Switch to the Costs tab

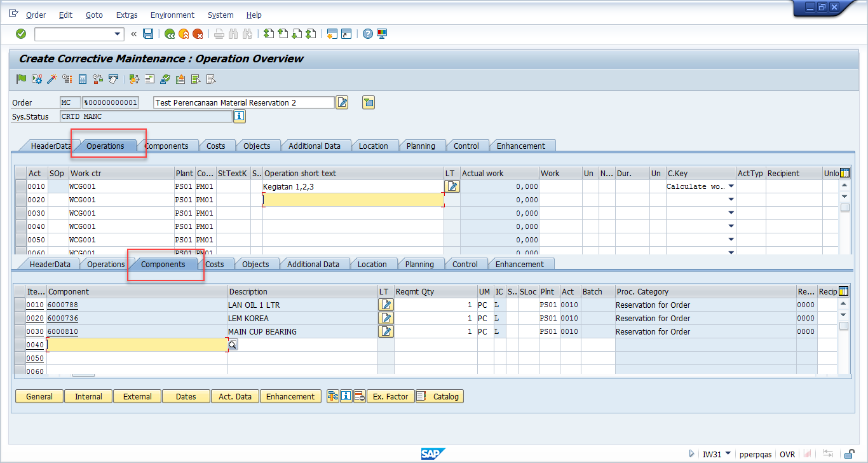pos(217,145)
